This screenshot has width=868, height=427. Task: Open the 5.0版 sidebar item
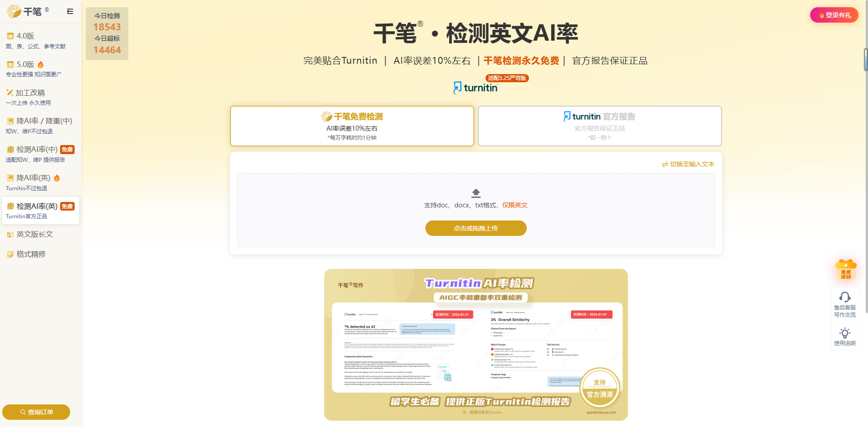pos(41,69)
